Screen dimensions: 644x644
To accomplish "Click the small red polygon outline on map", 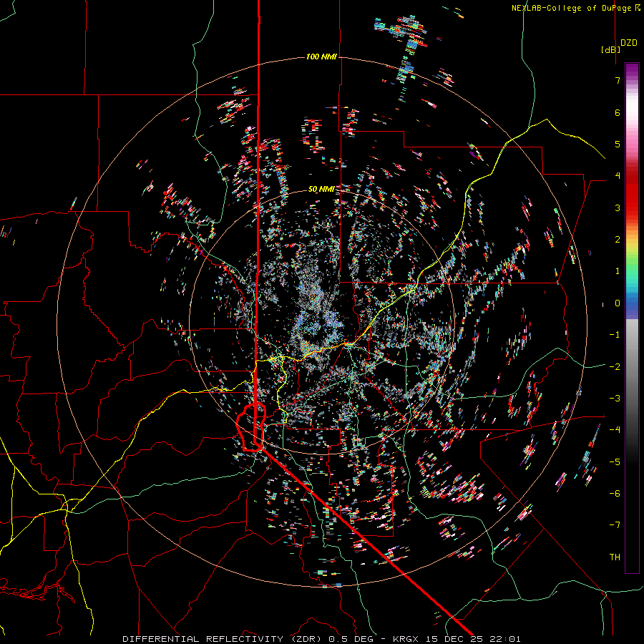I will (251, 427).
